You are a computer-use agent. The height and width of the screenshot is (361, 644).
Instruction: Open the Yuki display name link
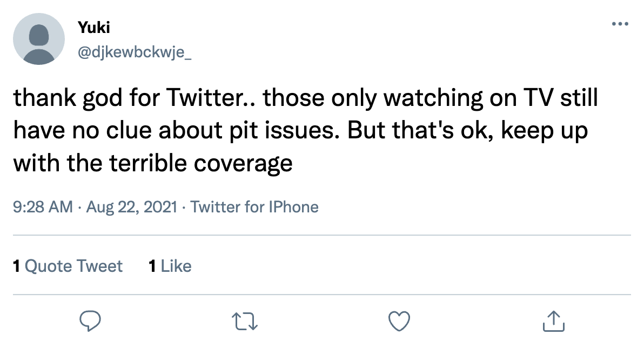pos(90,28)
